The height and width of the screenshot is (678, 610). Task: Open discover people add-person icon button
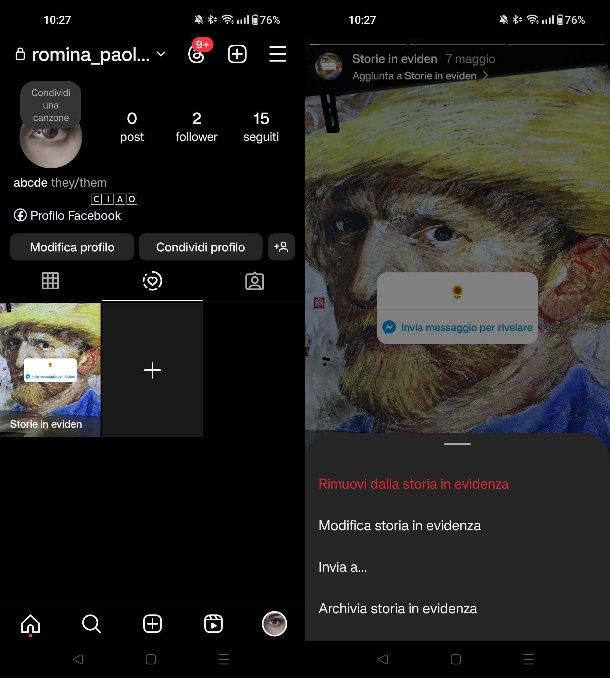click(281, 247)
